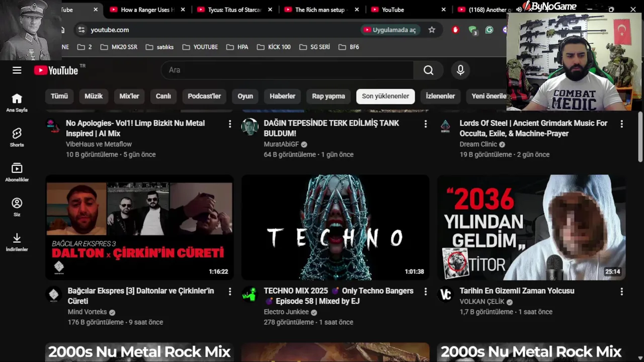Bookmark page with the star icon
Viewport: 644px width, 362px height.
coord(432,30)
